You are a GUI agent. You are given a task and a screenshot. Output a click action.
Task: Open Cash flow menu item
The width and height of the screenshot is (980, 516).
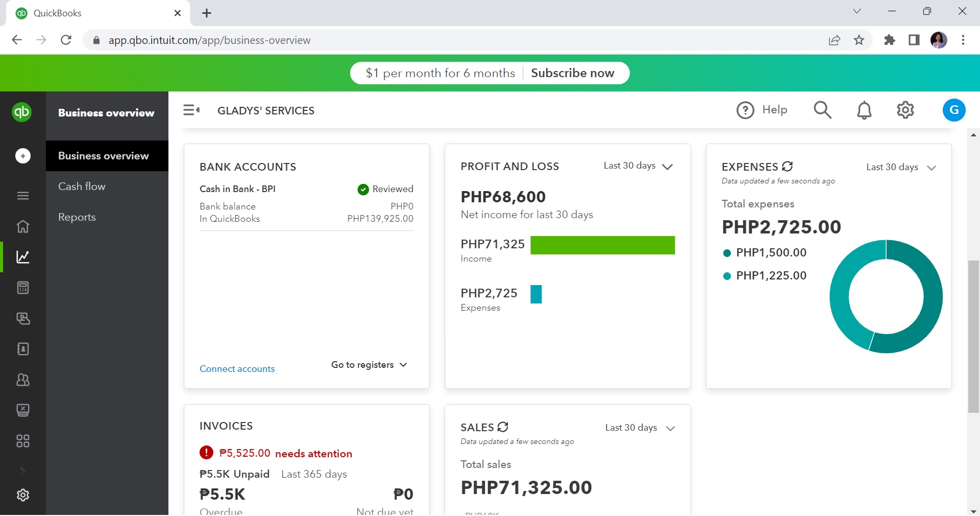pyautogui.click(x=82, y=186)
